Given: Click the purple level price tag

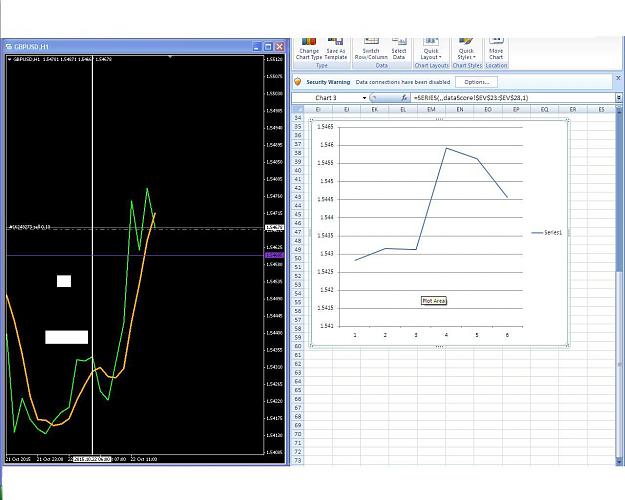Looking at the screenshot, I should (275, 255).
